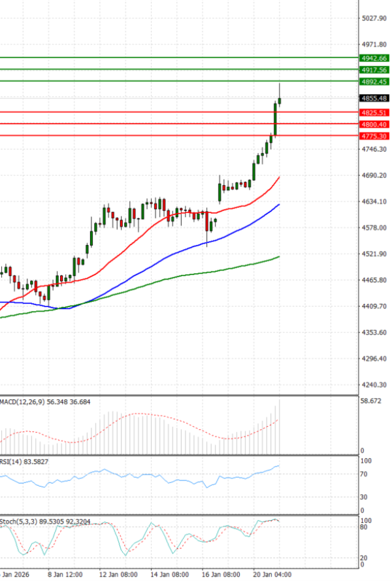
Task: Click the 8 Jan 12:00 time label
Action: coord(66,574)
